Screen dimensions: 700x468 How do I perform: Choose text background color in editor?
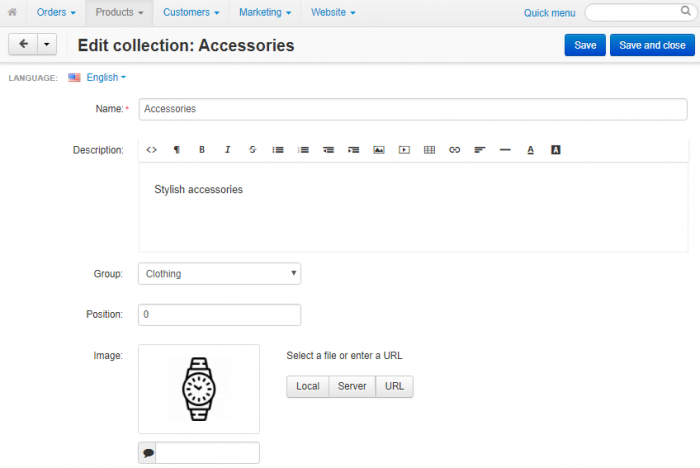(555, 150)
